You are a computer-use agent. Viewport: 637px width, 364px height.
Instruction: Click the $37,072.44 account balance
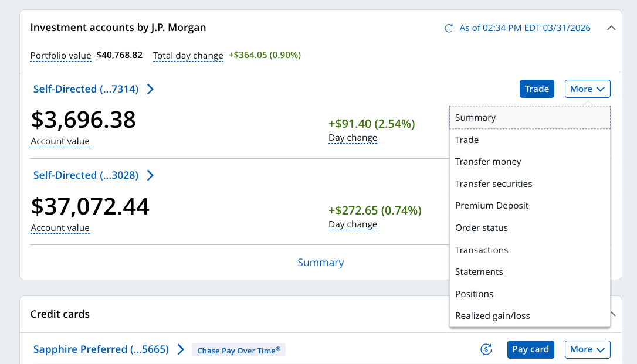(90, 206)
